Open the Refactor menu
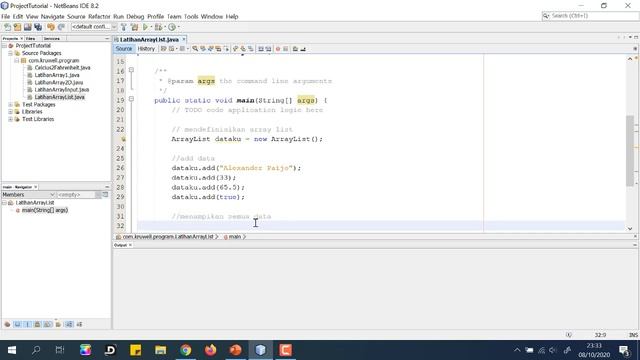 click(x=99, y=16)
